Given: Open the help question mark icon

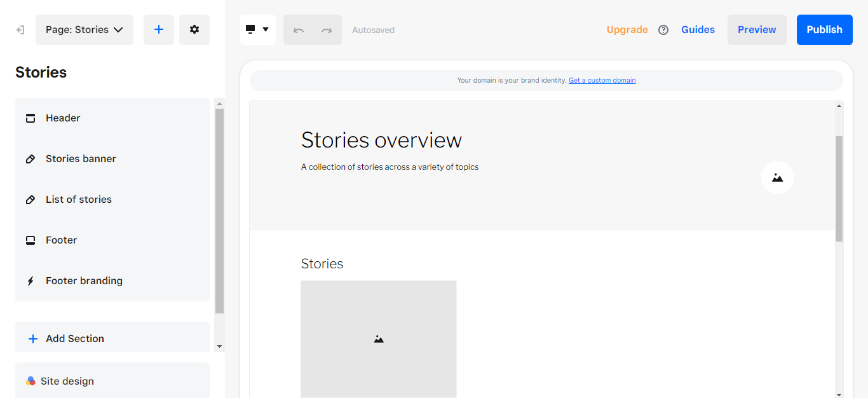Looking at the screenshot, I should (663, 30).
